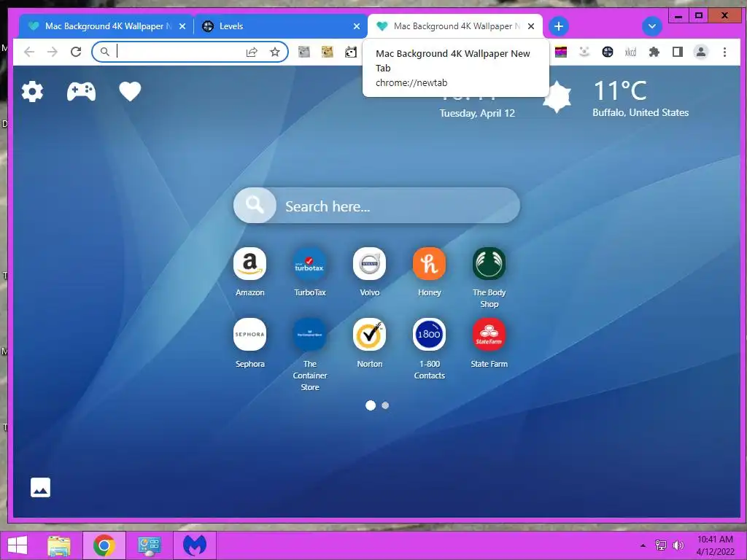747x560 pixels.
Task: Click the globe extension icon in toolbar
Action: (x=608, y=52)
